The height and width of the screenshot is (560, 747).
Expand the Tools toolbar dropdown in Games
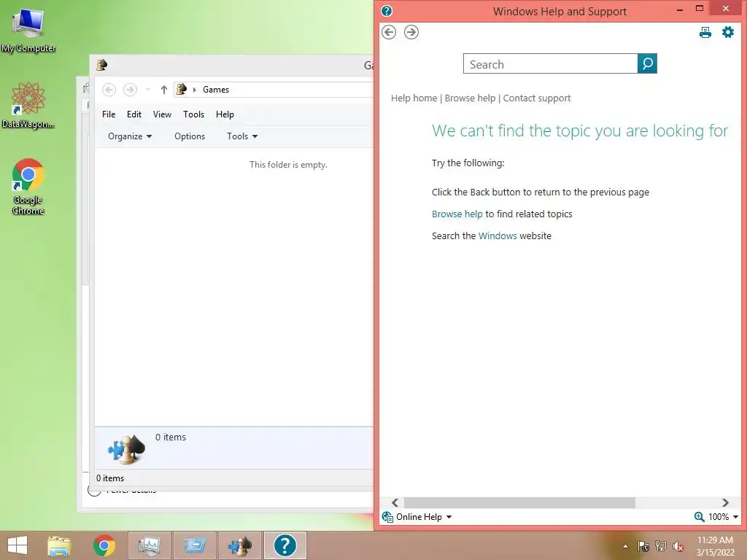click(x=242, y=136)
